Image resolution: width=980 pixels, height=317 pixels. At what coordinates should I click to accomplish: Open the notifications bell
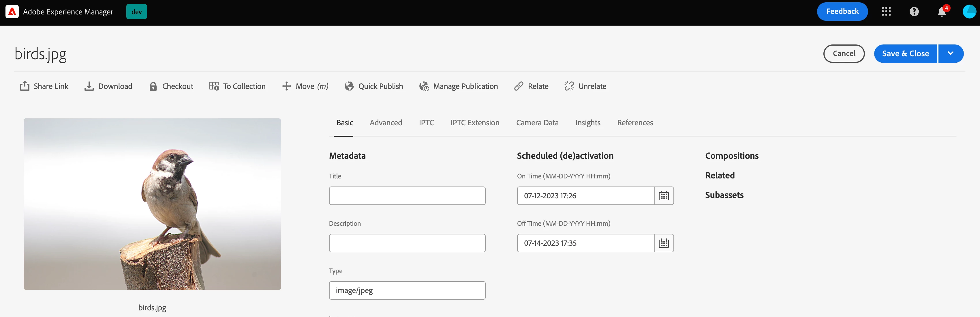tap(942, 12)
